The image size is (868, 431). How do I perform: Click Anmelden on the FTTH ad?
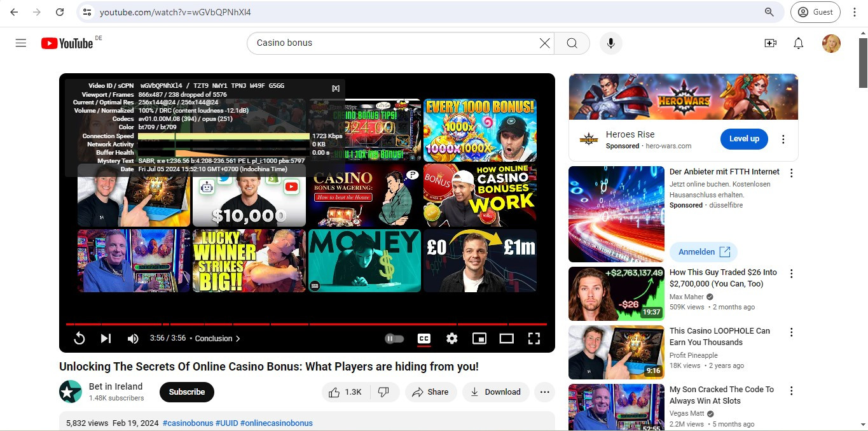pos(703,252)
